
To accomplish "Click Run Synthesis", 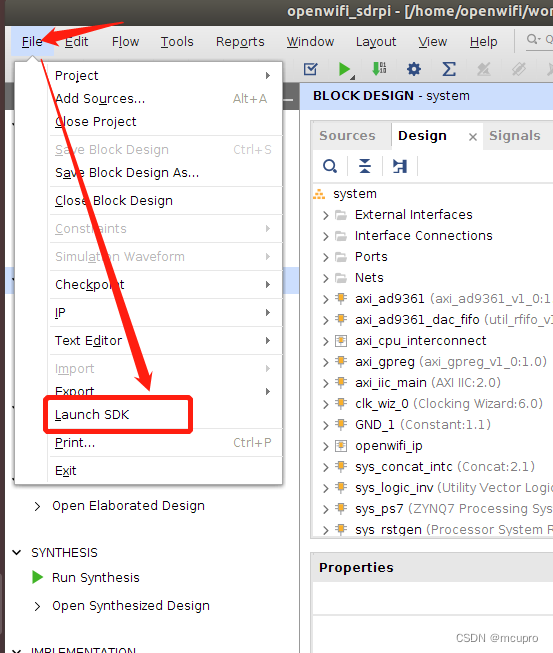I will point(95,578).
